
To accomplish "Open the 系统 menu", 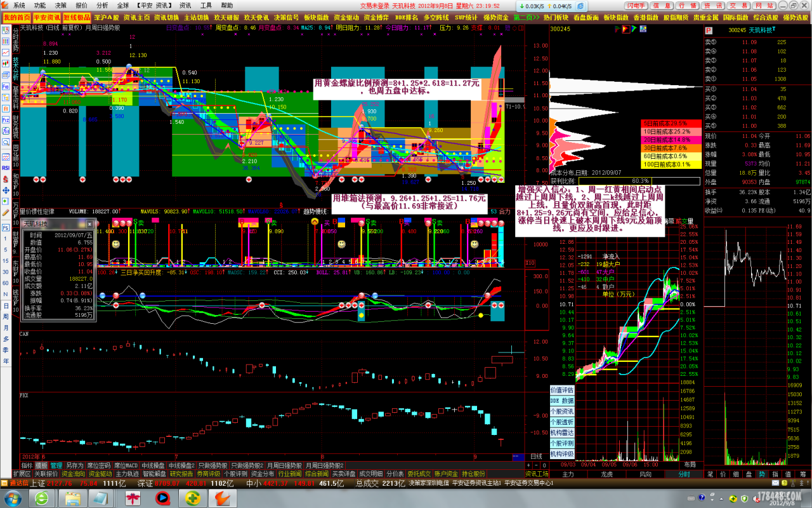I will [20, 5].
